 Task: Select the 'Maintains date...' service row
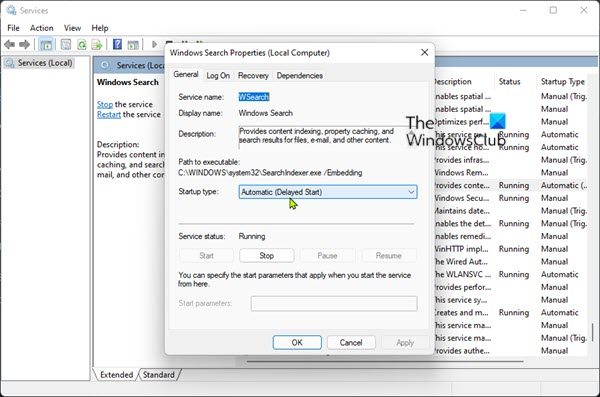point(511,211)
